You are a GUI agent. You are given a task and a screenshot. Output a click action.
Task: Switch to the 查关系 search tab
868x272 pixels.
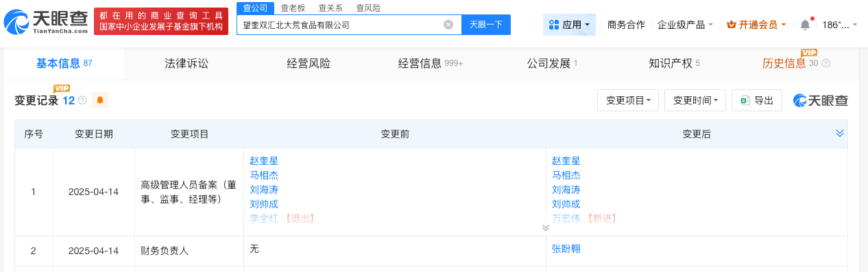tap(330, 8)
